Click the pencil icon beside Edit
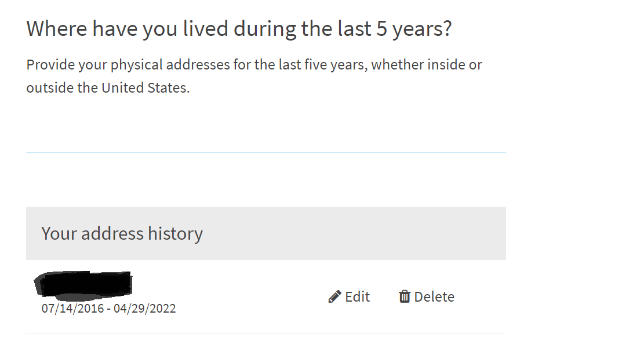 (x=334, y=296)
